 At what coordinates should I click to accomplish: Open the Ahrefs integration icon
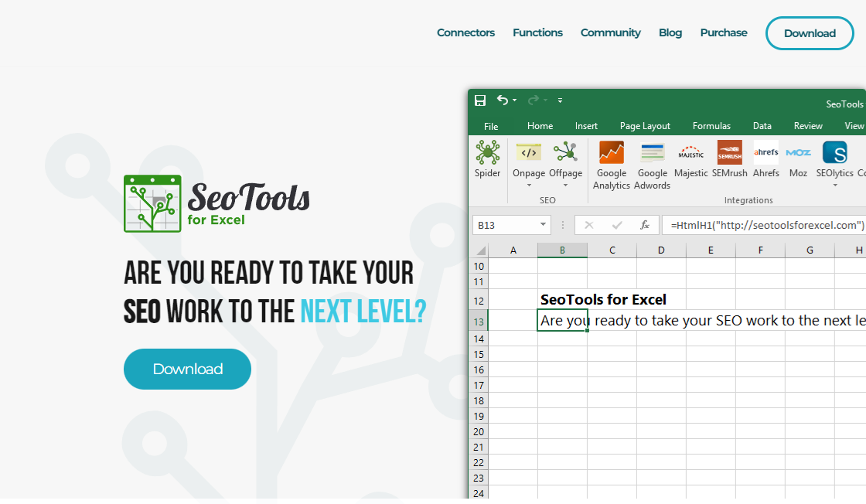pyautogui.click(x=766, y=153)
